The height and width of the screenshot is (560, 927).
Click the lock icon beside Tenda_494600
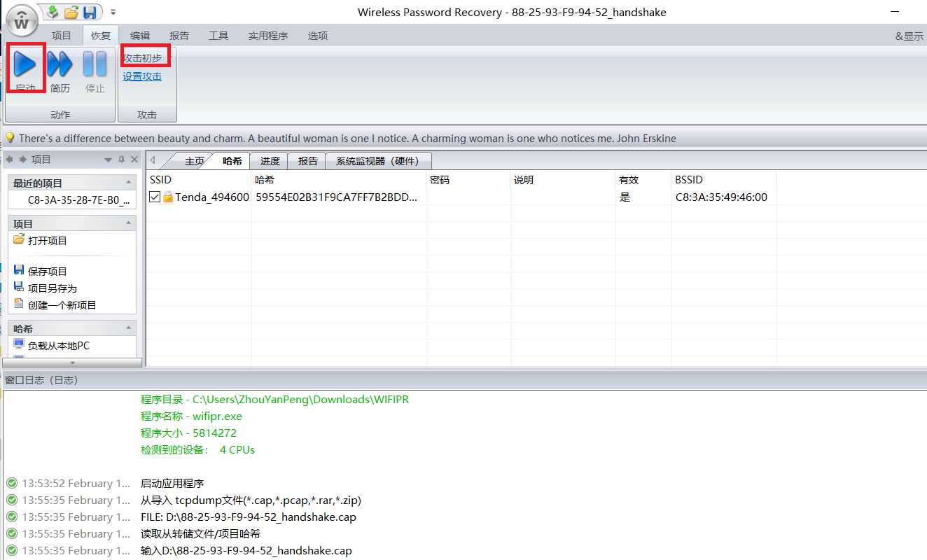click(x=168, y=197)
